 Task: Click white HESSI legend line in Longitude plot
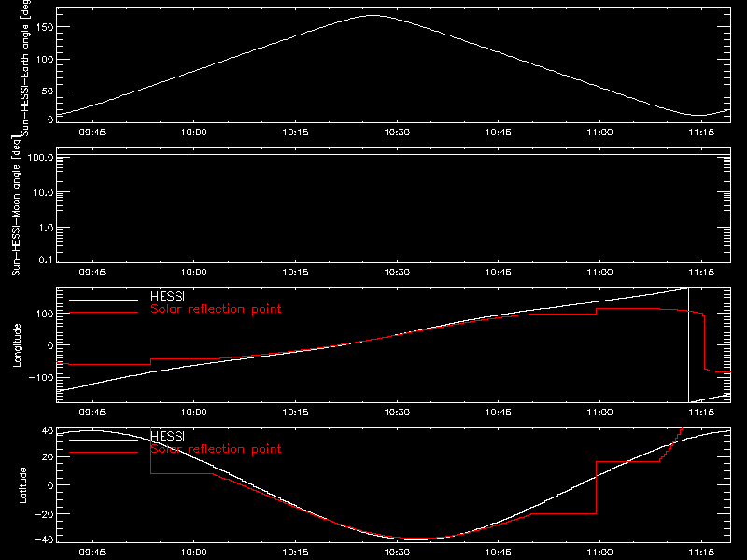104,300
